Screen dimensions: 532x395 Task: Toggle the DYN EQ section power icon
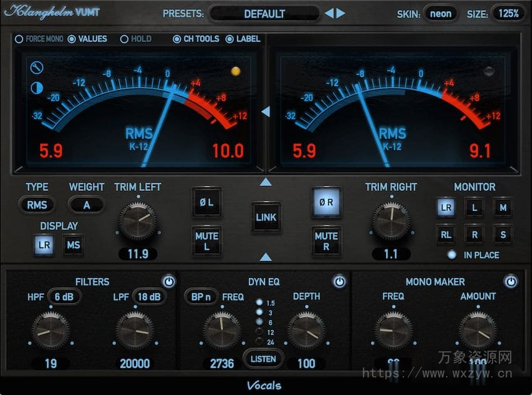339,281
